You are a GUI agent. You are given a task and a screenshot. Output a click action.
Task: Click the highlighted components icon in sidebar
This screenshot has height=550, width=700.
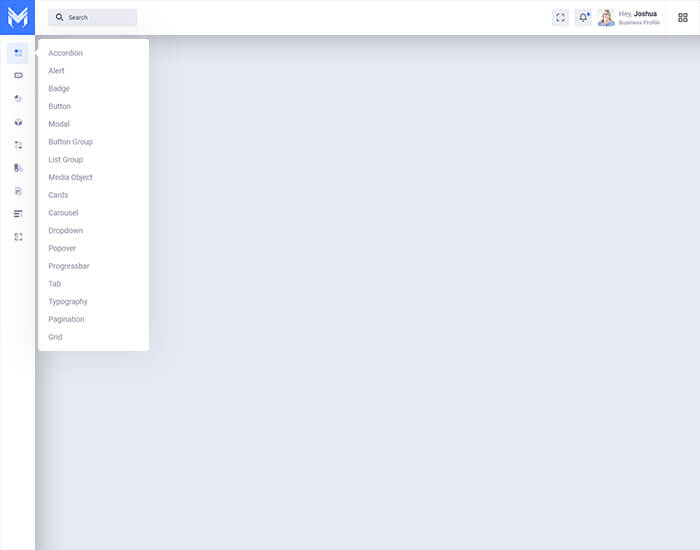point(18,53)
